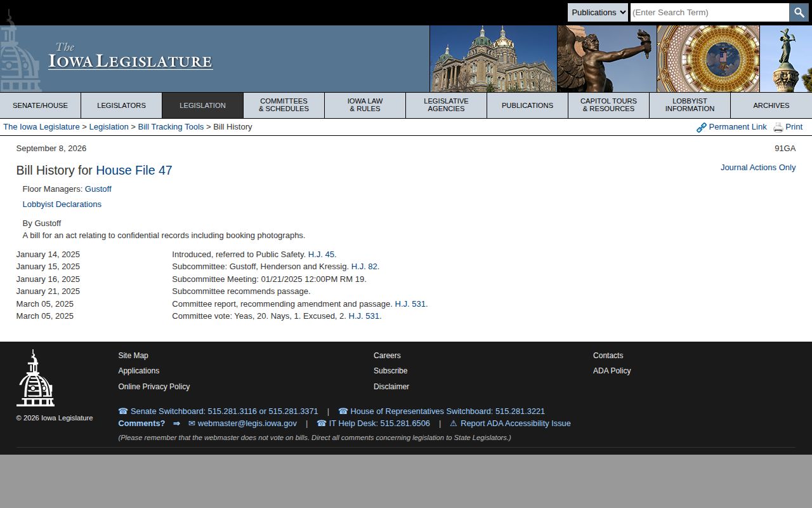The height and width of the screenshot is (508, 812).
Task: Email webmaster@legis.iowa.gov
Action: (x=242, y=424)
